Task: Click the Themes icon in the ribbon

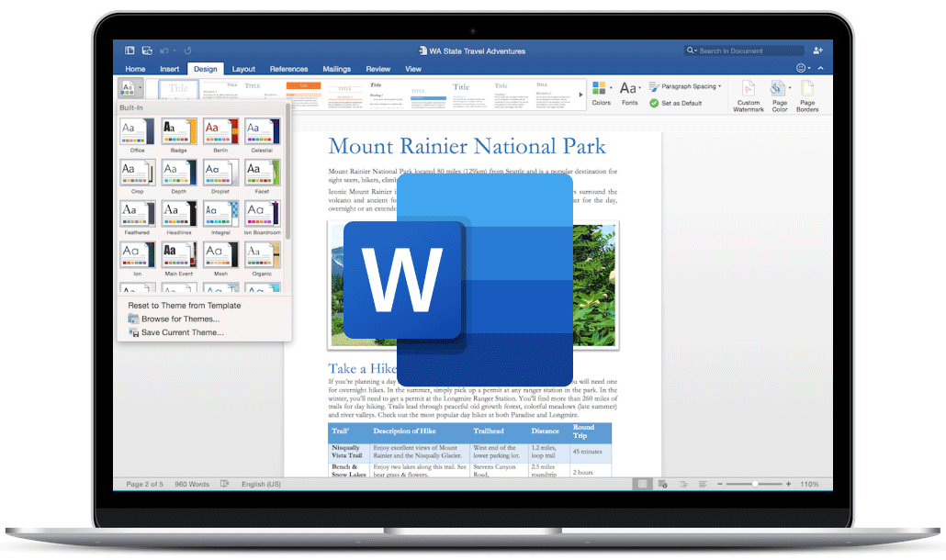Action: click(x=128, y=88)
